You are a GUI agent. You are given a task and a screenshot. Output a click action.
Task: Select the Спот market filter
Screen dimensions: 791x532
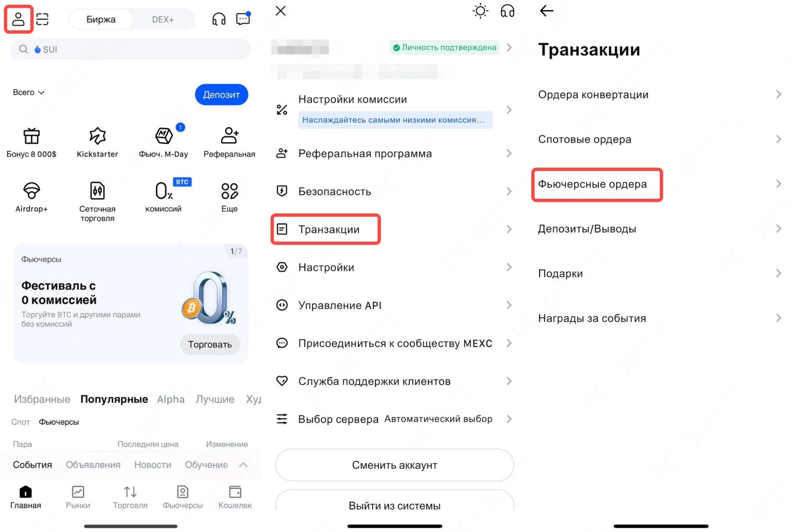[20, 422]
